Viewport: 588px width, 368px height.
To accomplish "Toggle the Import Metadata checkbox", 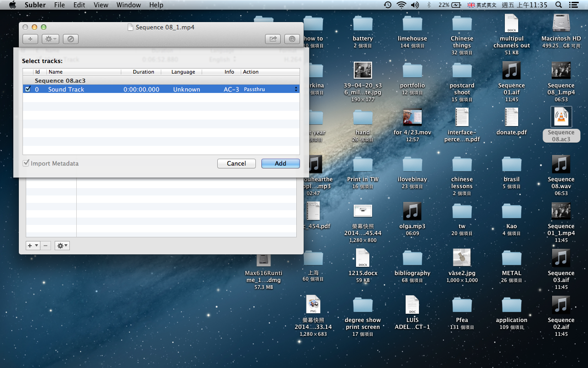I will (x=27, y=163).
